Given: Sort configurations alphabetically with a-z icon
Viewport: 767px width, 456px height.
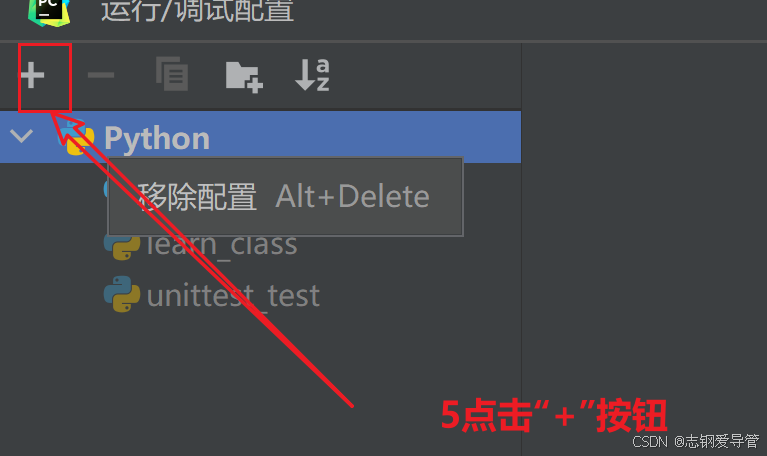Looking at the screenshot, I should point(312,74).
